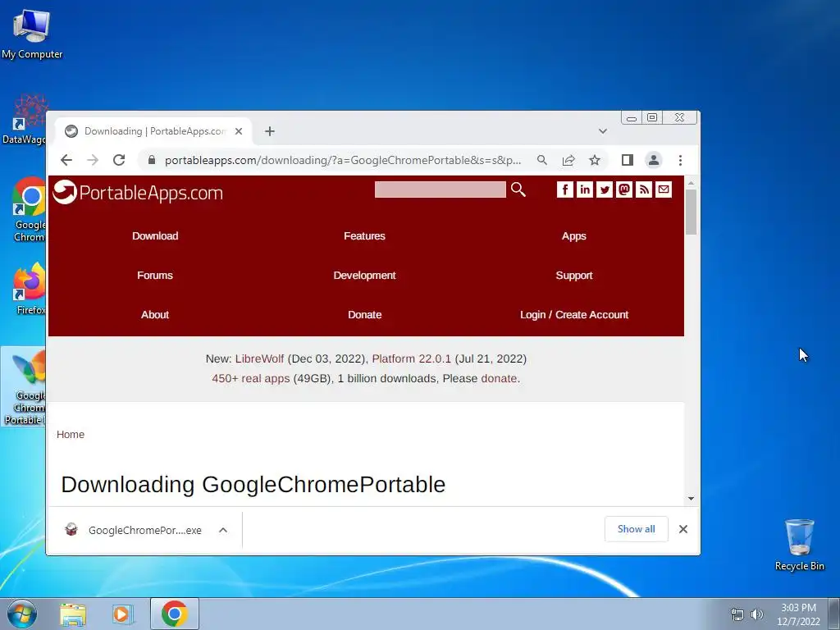Bookmark this tab with the star icon
This screenshot has height=630, width=840.
(x=595, y=160)
